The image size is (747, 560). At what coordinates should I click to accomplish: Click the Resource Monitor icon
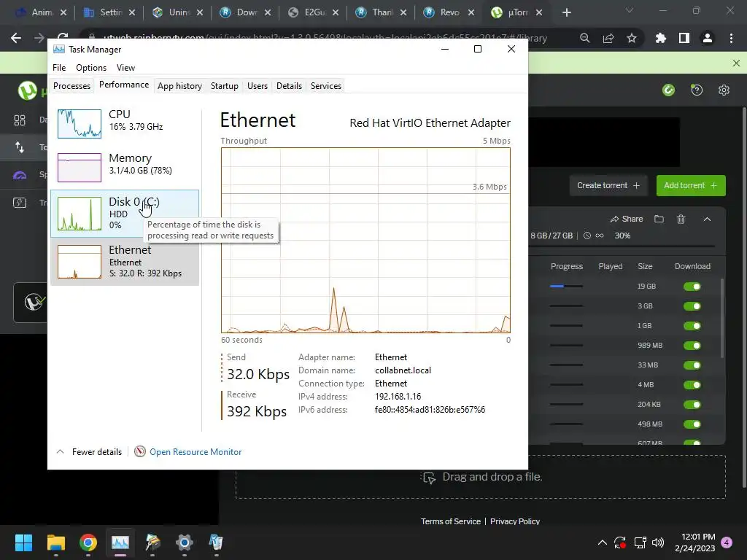pos(139,451)
